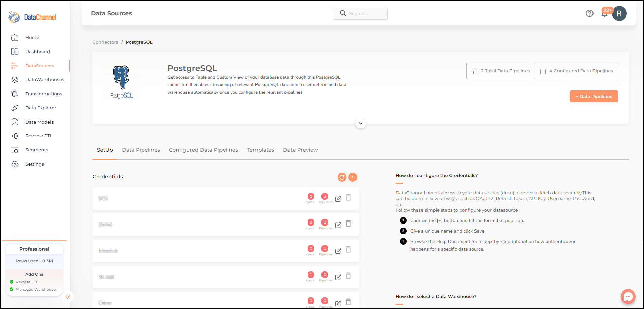This screenshot has height=309, width=644.
Task: Open the chat support bubble
Action: pos(628,297)
